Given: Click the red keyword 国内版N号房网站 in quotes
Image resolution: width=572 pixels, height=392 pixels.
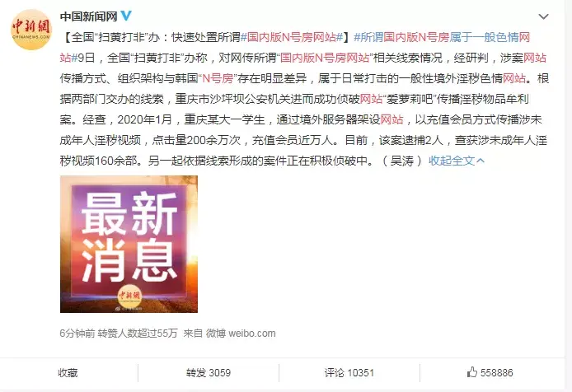Looking at the screenshot, I should pos(325,58).
